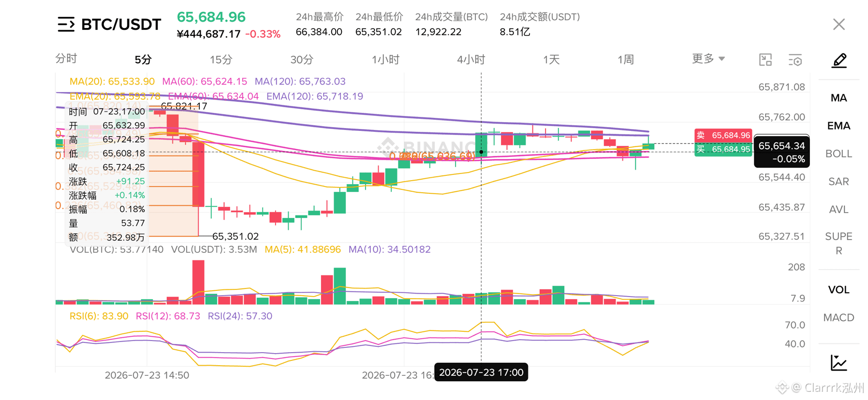The image size is (868, 400).
Task: Enable the BOLL indicator
Action: 839,154
